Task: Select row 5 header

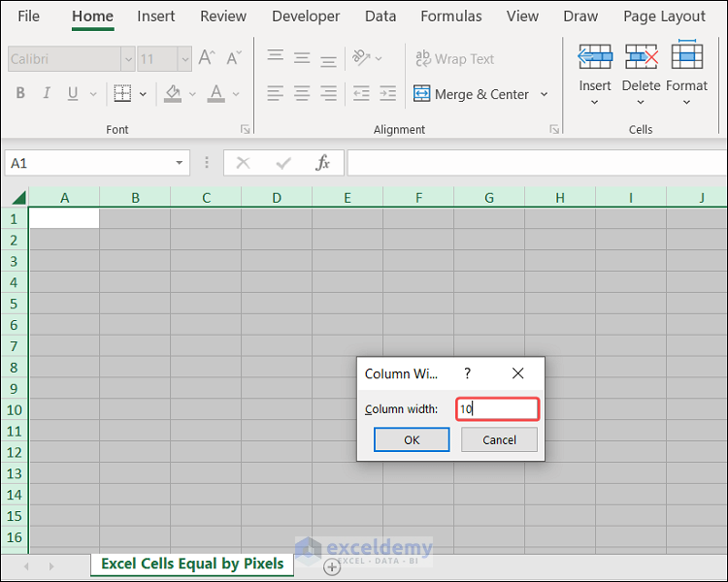Action: pos(14,304)
